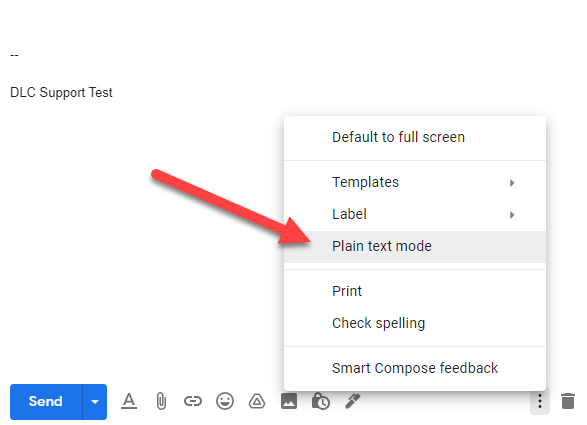Screen dimensions: 587x425
Task: Expand the Label submenu arrow
Action: 512,215
